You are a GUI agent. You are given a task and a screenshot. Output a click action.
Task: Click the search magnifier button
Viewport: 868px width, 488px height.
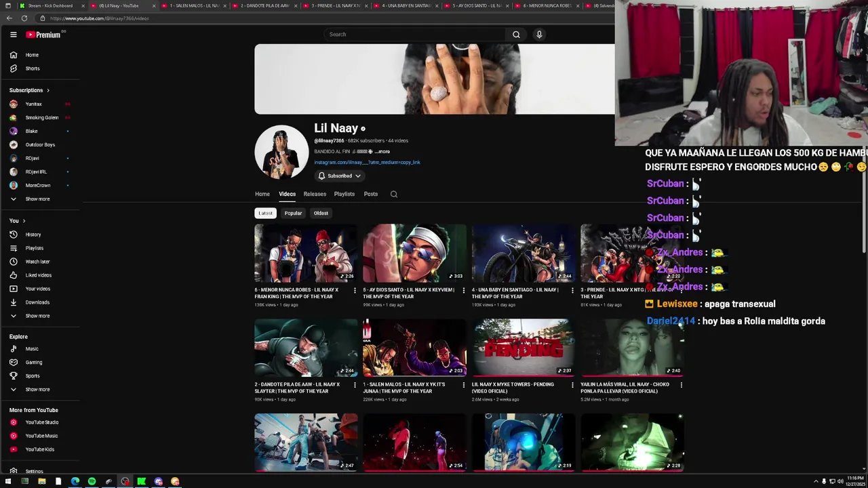516,35
